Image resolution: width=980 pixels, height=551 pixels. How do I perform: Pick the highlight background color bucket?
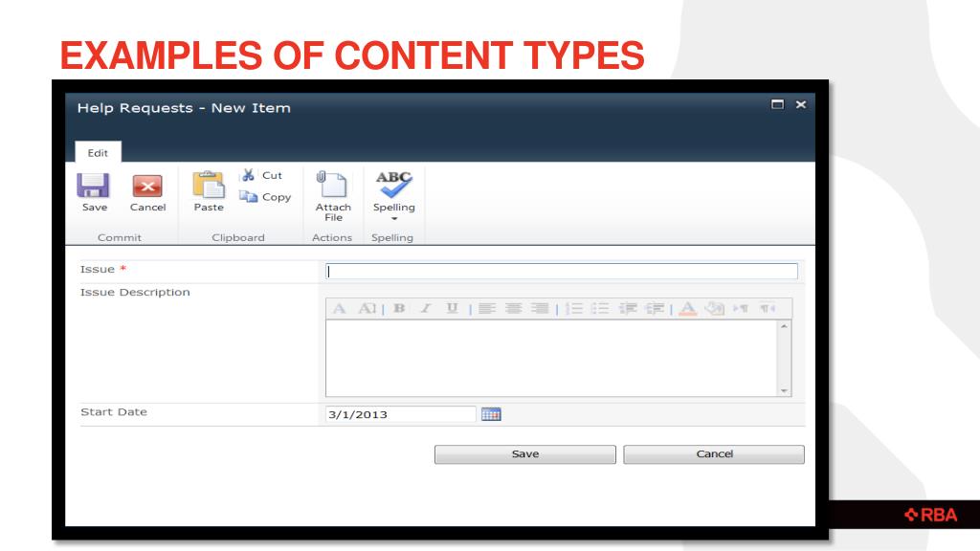(714, 308)
